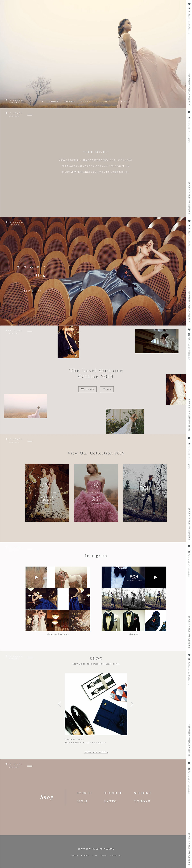Click Instagram icon beside About Us section
The height and width of the screenshot is (868, 192).
pyautogui.click(x=189, y=226)
